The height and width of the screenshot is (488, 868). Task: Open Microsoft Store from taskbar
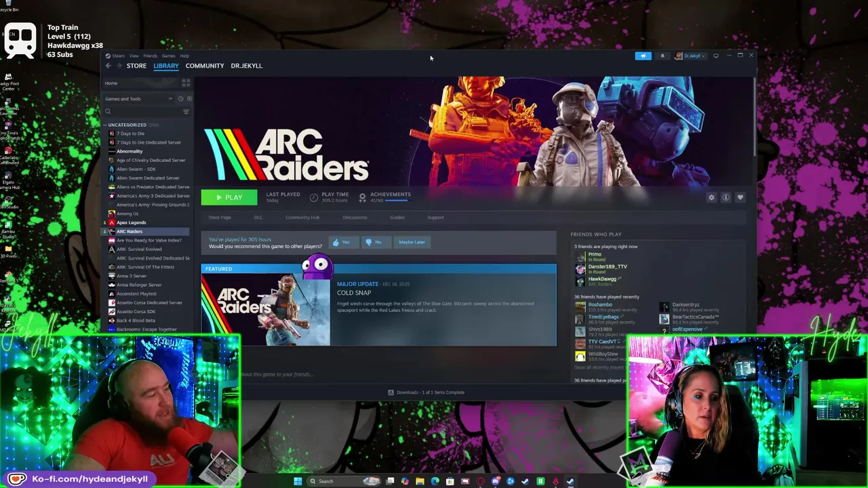[450, 481]
